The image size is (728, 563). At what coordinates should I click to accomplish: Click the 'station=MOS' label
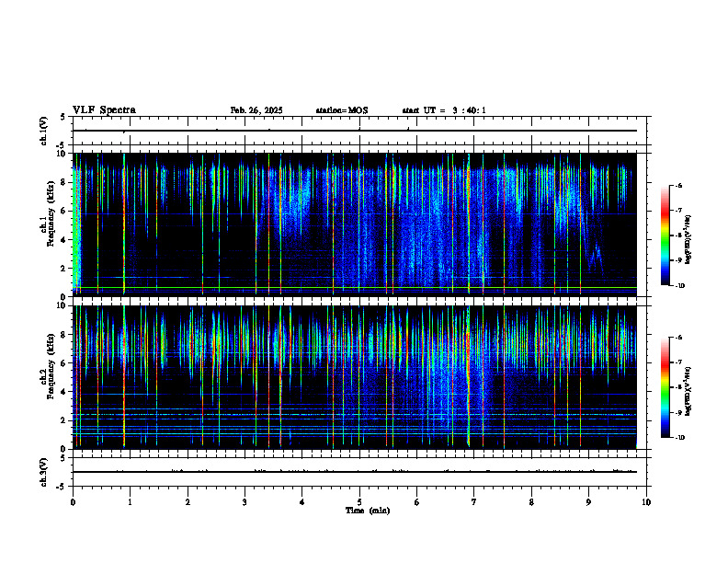tap(342, 110)
